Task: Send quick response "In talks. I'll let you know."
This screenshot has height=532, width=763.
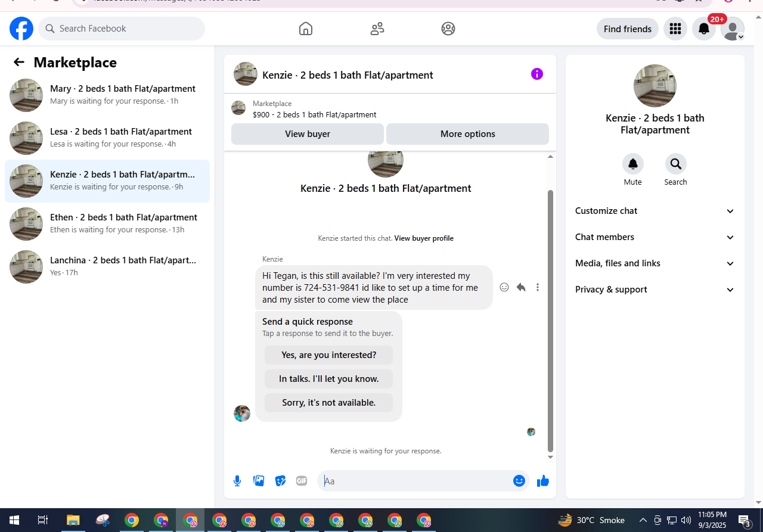Action: click(329, 379)
